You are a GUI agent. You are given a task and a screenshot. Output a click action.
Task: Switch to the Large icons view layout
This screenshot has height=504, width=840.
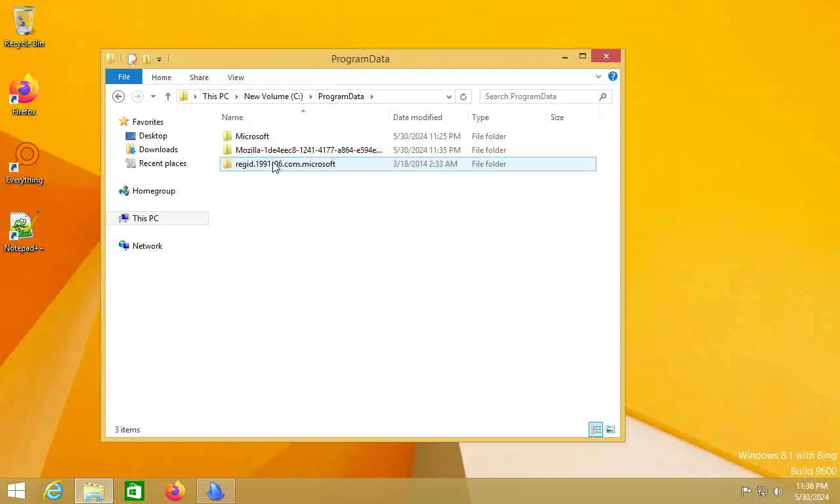[x=610, y=430]
